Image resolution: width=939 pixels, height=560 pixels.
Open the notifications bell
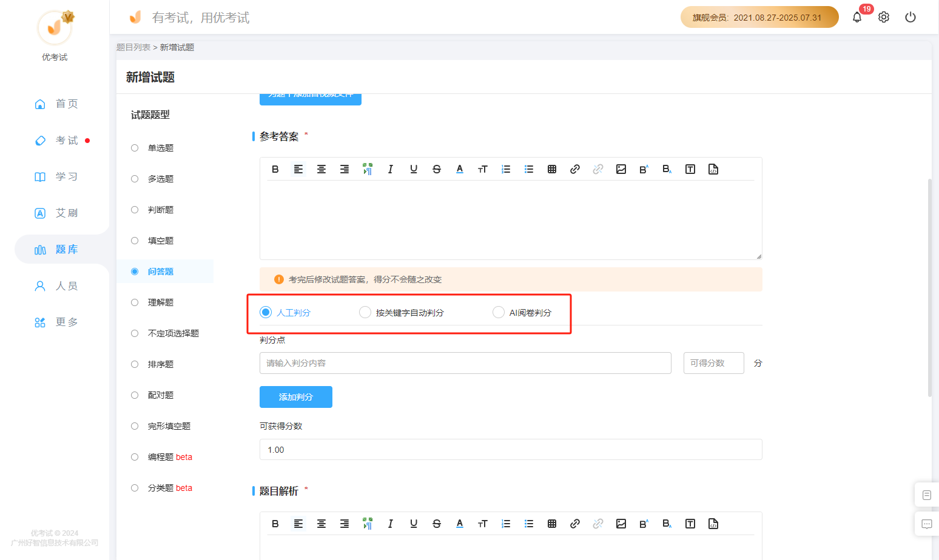click(x=857, y=17)
